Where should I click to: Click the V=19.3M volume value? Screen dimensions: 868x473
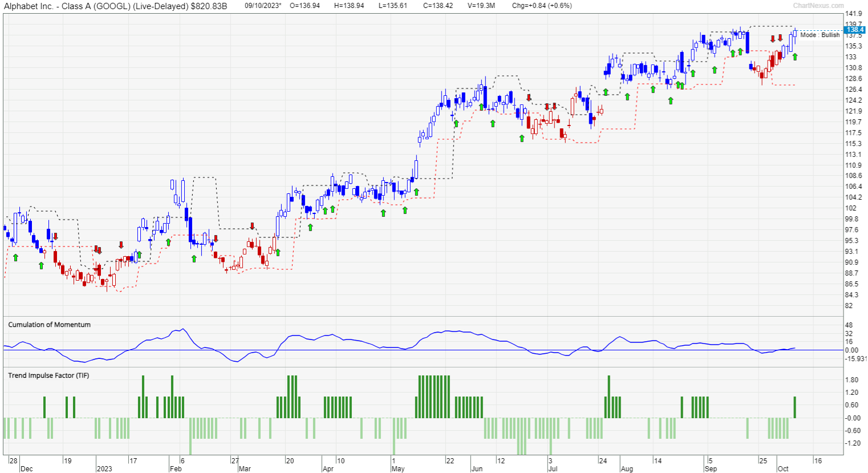tap(481, 6)
